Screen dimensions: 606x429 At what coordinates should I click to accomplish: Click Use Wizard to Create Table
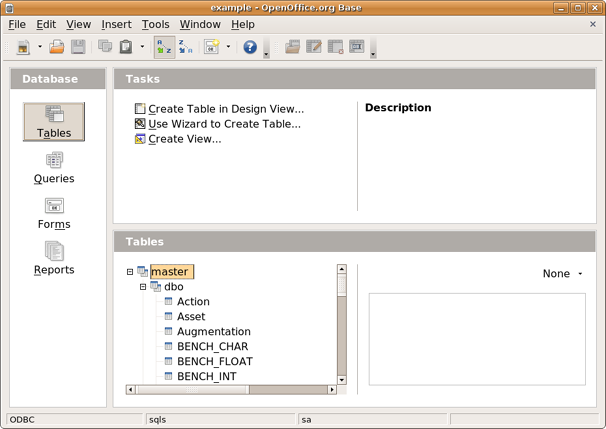pos(223,124)
